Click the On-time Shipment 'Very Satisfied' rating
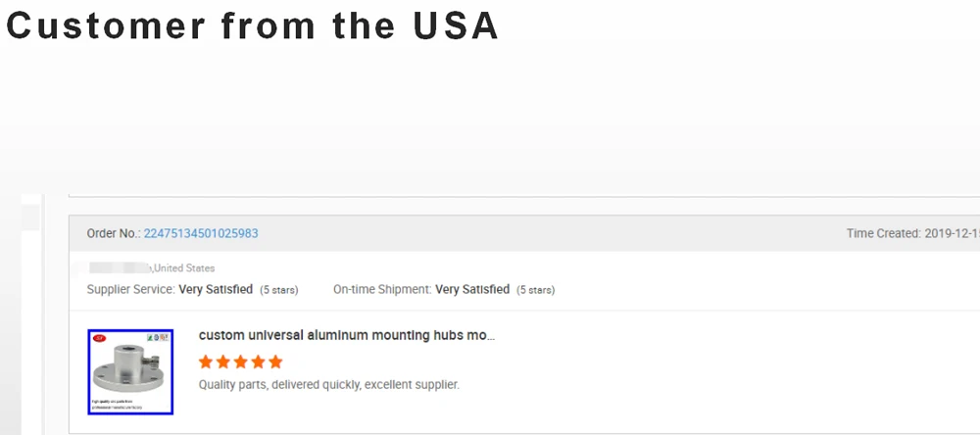 click(472, 290)
